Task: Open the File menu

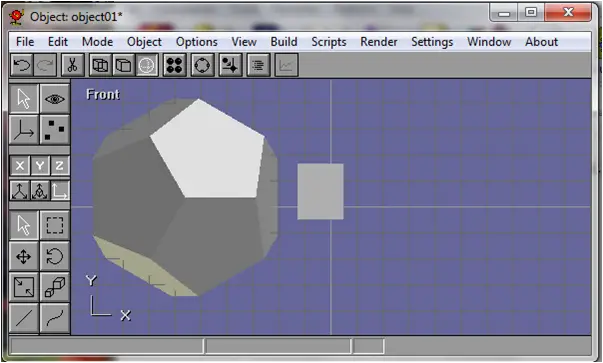Action: 25,42
